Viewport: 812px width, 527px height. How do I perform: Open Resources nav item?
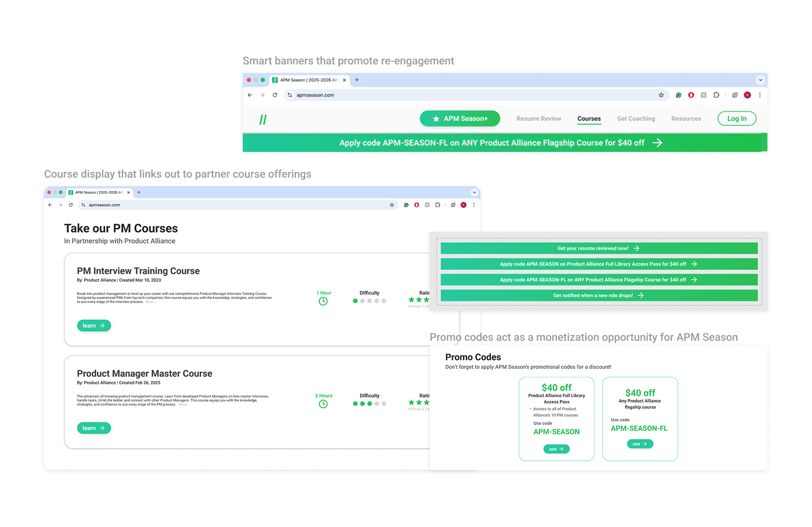686,119
